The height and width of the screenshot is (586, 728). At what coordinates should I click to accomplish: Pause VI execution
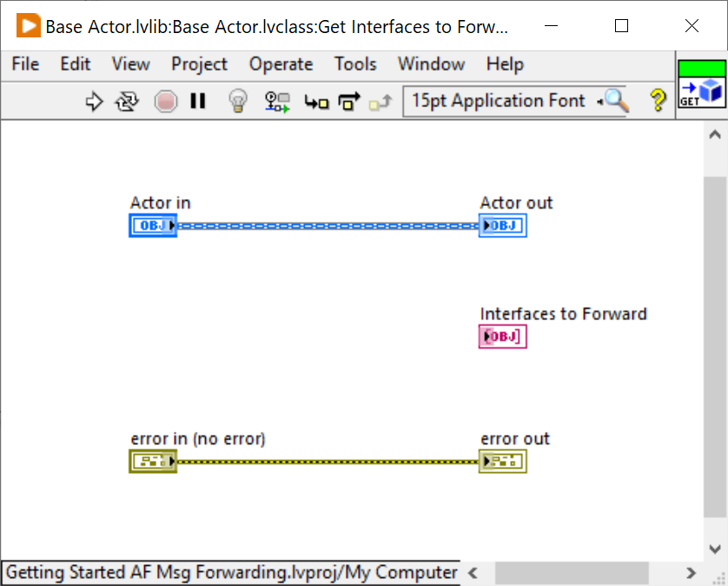pos(198,101)
